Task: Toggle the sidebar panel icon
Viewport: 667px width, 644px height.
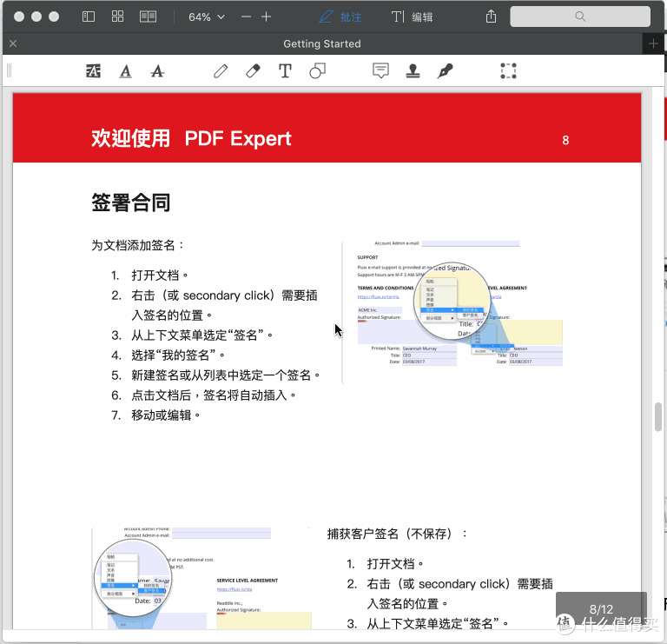Action: point(88,17)
